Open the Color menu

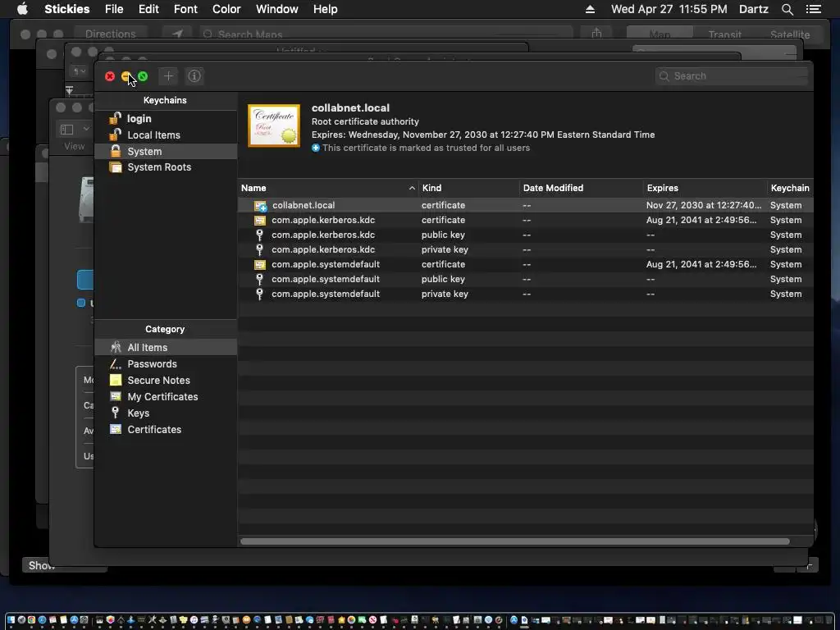(x=226, y=9)
